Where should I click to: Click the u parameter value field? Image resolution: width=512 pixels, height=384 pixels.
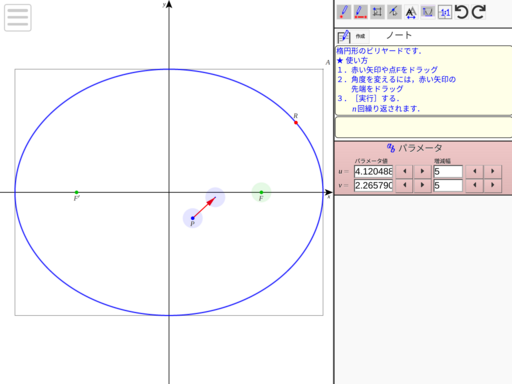(373, 171)
